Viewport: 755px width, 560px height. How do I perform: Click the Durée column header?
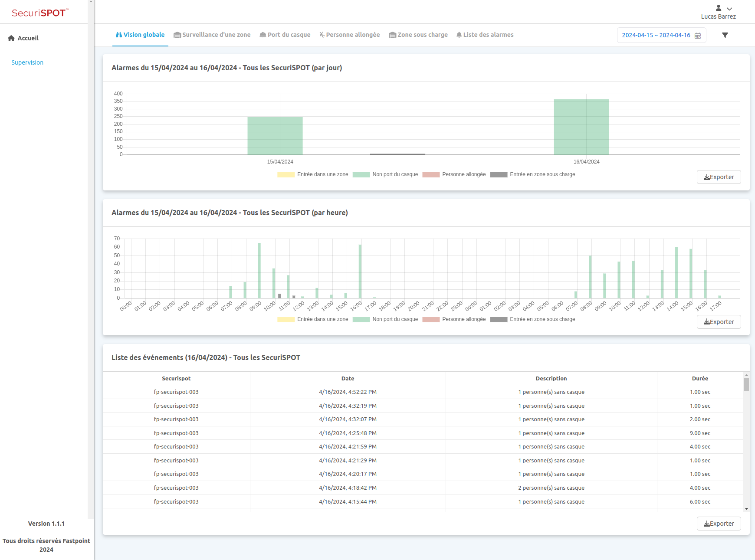tap(700, 379)
